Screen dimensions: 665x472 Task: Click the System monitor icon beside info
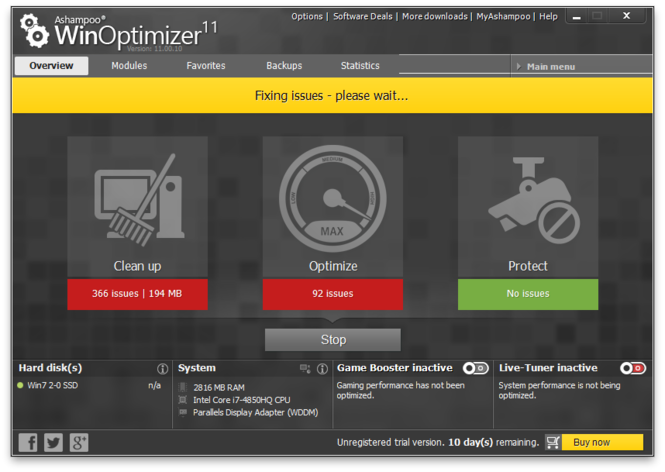coord(305,369)
